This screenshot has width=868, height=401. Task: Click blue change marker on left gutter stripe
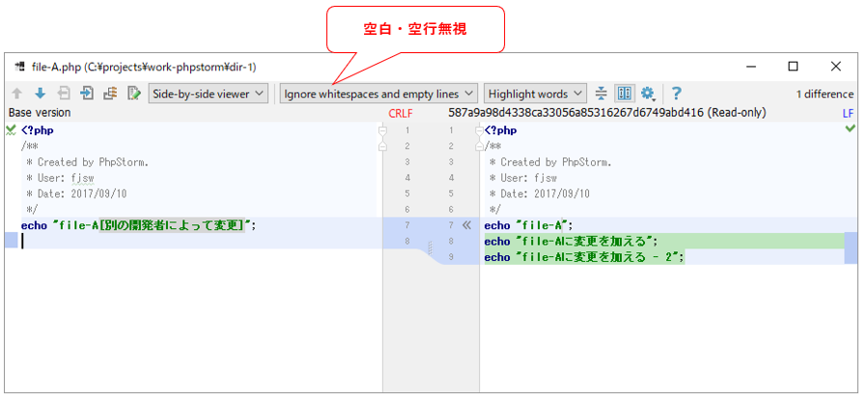[11, 241]
